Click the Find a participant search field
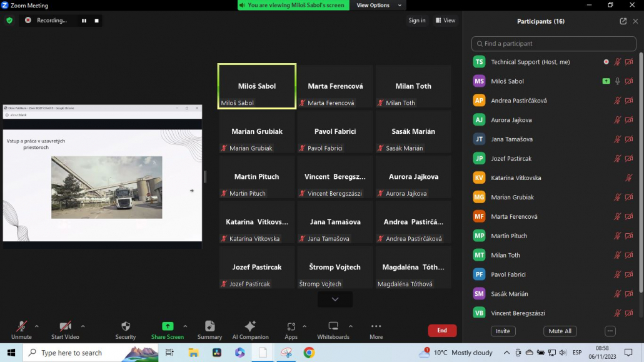Screen dimensions: 644x362 point(553,44)
